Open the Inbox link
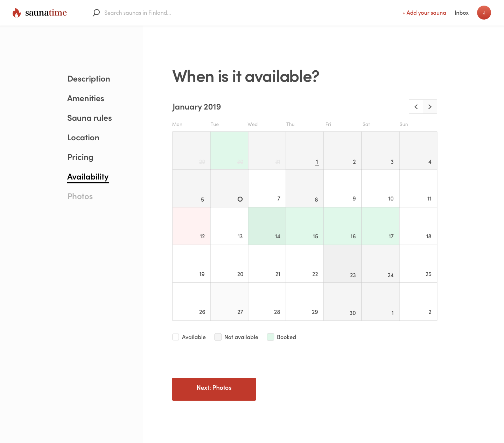Image resolution: width=504 pixels, height=443 pixels. coord(461,13)
